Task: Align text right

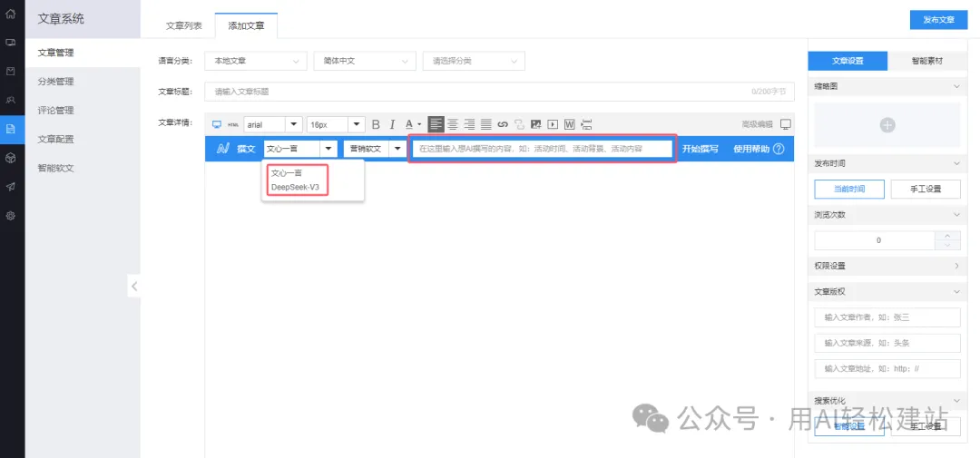Action: pyautogui.click(x=469, y=124)
